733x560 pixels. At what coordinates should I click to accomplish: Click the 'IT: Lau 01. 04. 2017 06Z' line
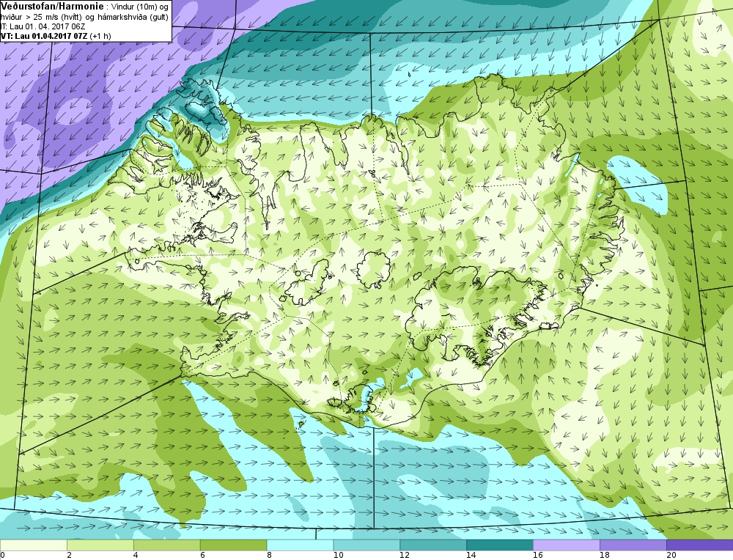pyautogui.click(x=43, y=26)
